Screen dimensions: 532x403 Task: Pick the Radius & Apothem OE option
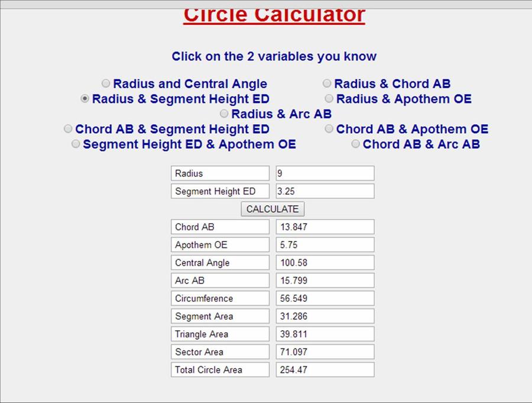[329, 99]
